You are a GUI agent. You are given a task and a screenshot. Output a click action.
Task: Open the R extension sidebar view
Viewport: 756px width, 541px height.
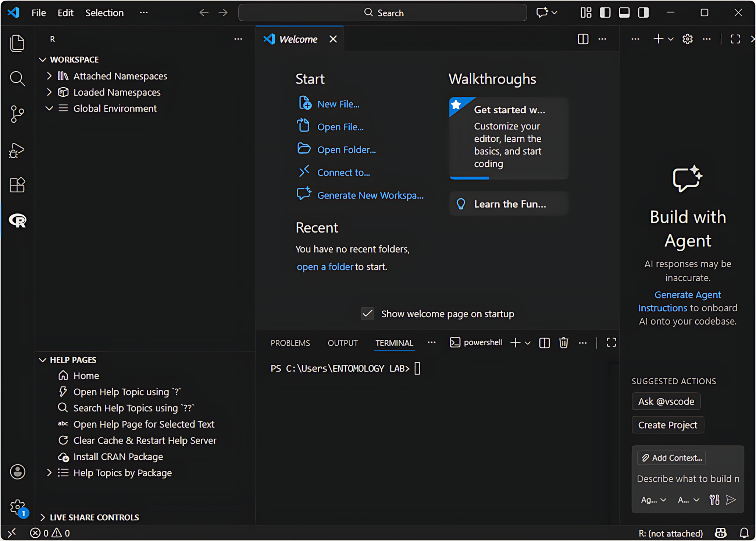(x=17, y=220)
